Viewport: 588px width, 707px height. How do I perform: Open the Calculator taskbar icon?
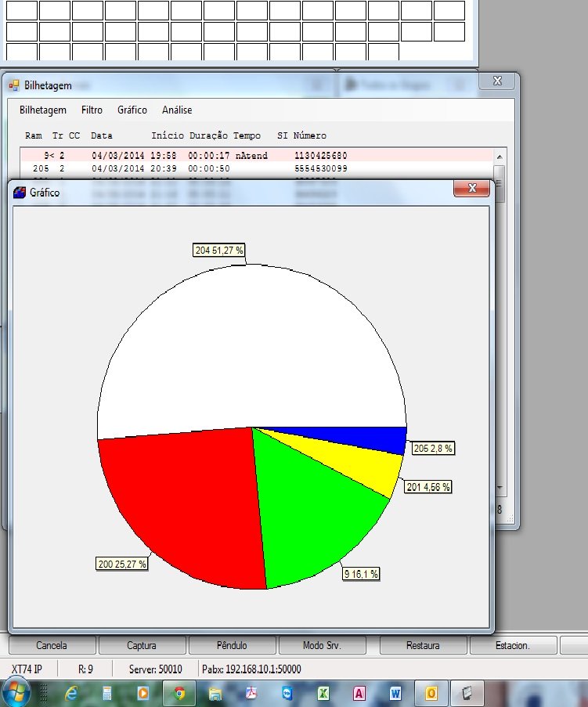click(x=107, y=693)
